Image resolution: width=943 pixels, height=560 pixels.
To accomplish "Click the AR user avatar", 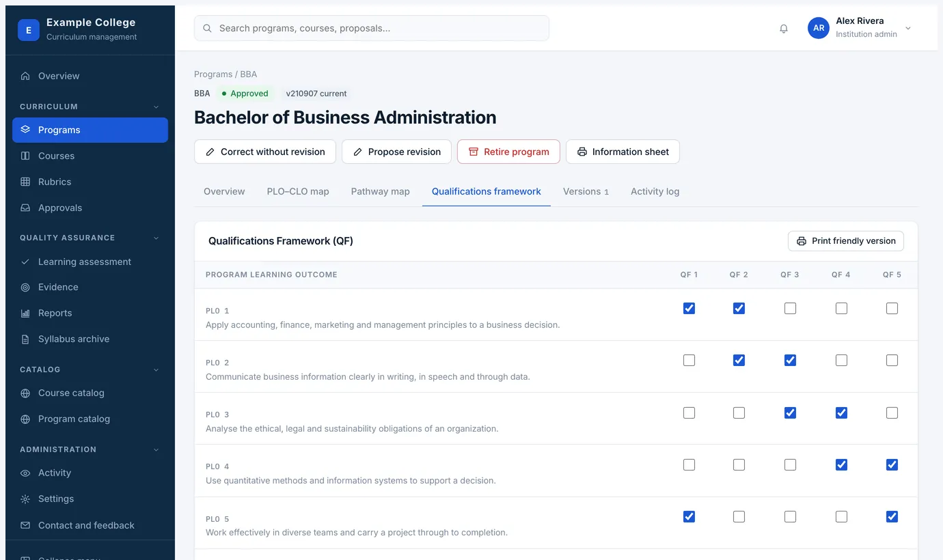I will (x=819, y=28).
